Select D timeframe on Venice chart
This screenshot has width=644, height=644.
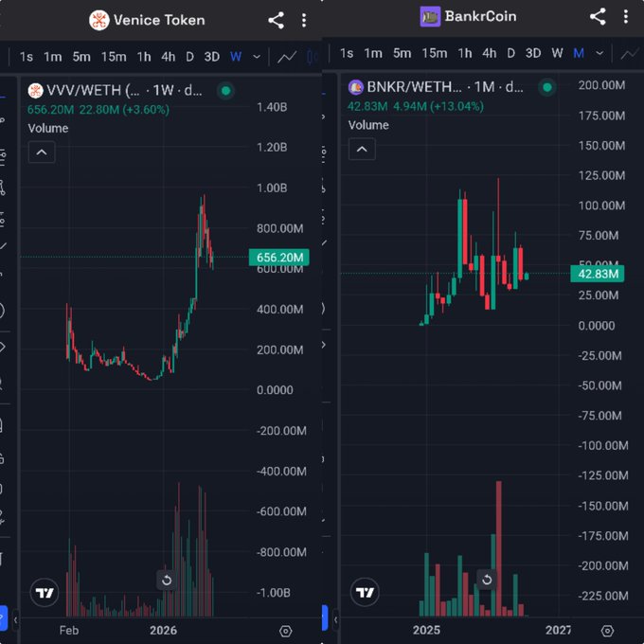tap(189, 57)
